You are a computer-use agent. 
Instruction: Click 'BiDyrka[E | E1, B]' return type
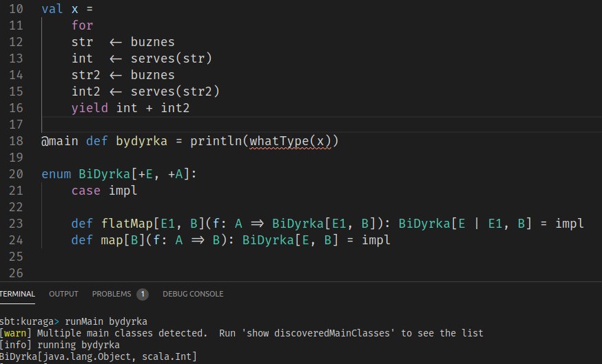465,224
